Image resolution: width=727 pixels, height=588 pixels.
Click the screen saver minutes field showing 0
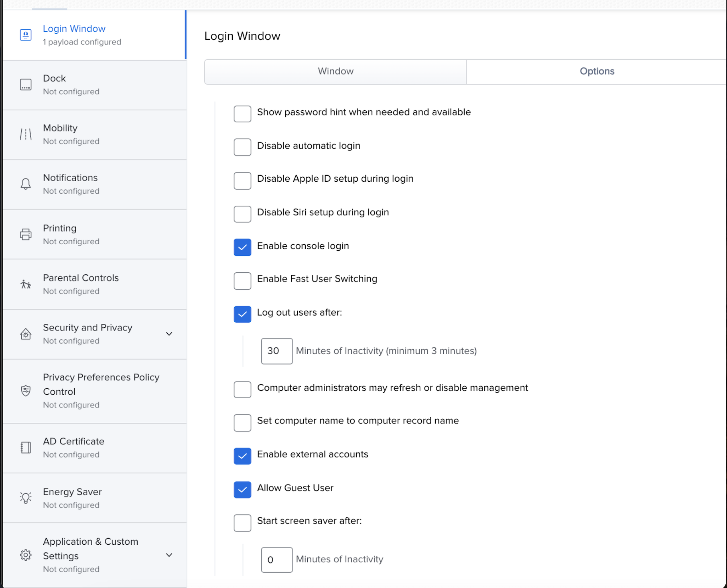click(277, 560)
